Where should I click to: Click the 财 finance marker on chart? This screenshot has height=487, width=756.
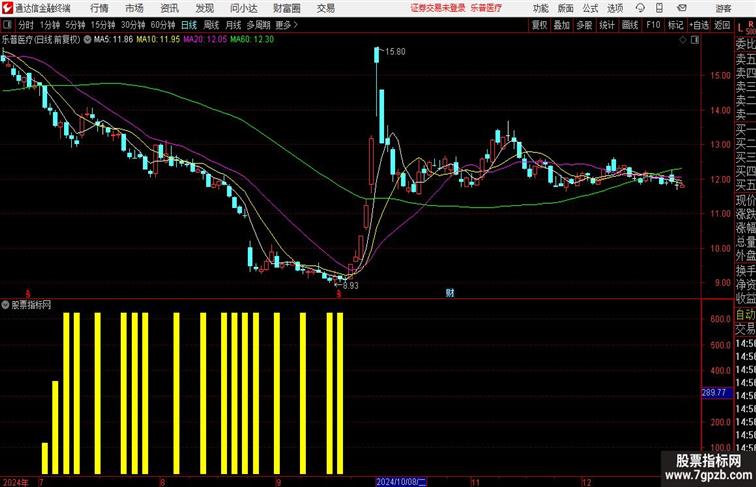[x=449, y=292]
